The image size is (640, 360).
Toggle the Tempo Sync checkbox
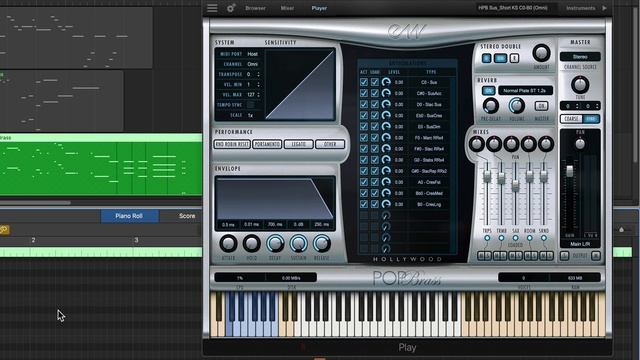(x=251, y=105)
